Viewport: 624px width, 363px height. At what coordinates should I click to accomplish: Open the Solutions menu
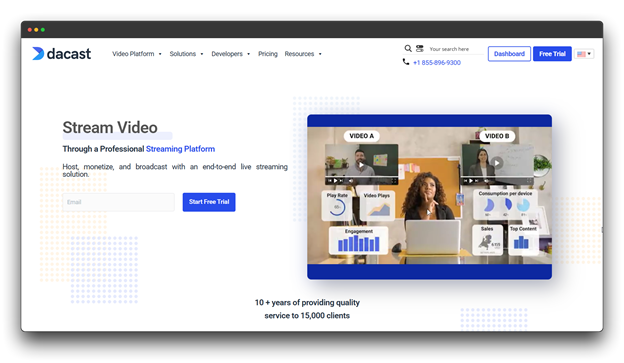pyautogui.click(x=183, y=54)
